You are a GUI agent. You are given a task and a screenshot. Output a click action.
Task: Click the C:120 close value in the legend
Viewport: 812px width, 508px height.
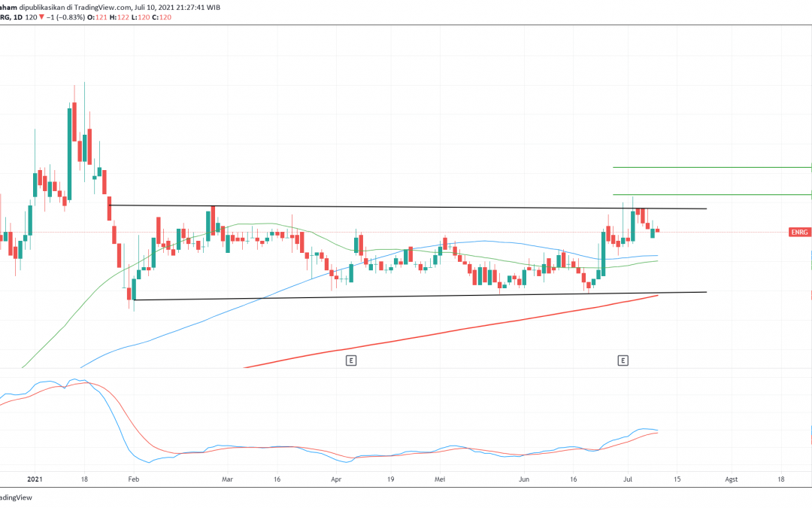point(160,17)
